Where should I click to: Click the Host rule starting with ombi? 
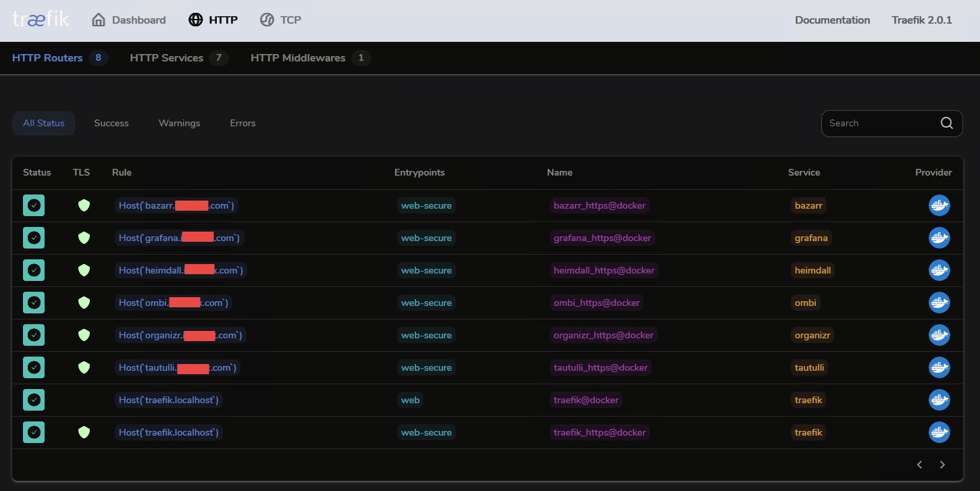point(174,303)
